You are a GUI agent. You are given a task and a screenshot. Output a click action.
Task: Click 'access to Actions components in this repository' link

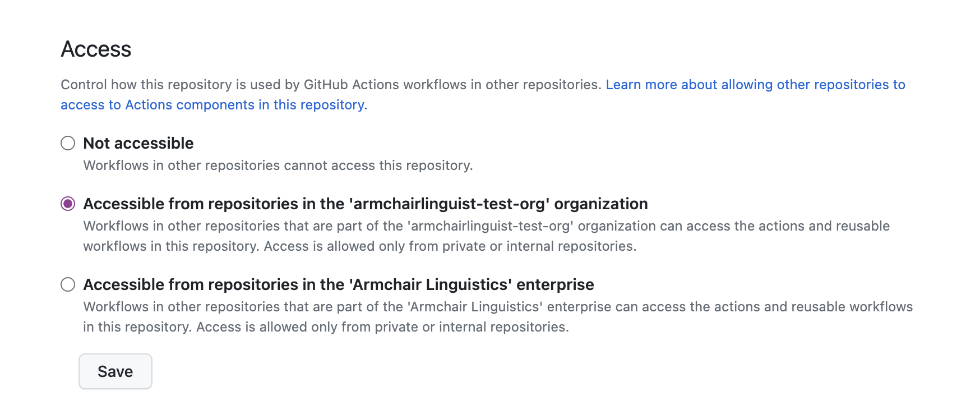[213, 105]
